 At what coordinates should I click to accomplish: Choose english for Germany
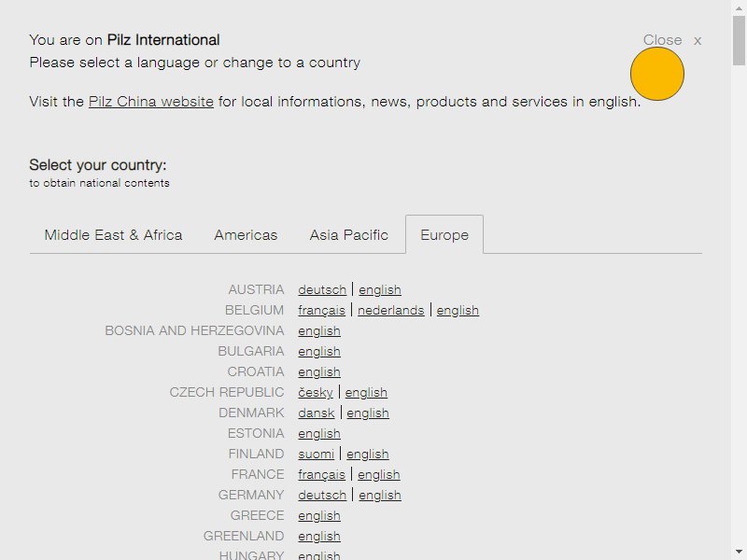click(x=380, y=495)
